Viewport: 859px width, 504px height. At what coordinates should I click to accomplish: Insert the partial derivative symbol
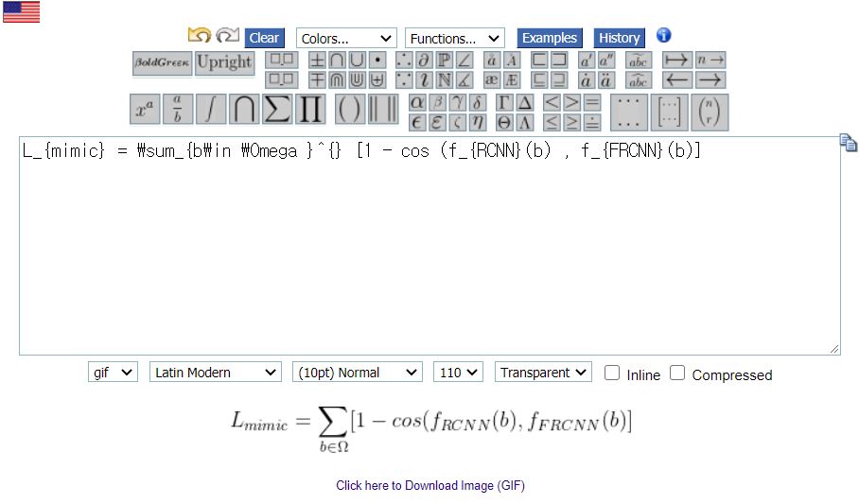pos(423,60)
